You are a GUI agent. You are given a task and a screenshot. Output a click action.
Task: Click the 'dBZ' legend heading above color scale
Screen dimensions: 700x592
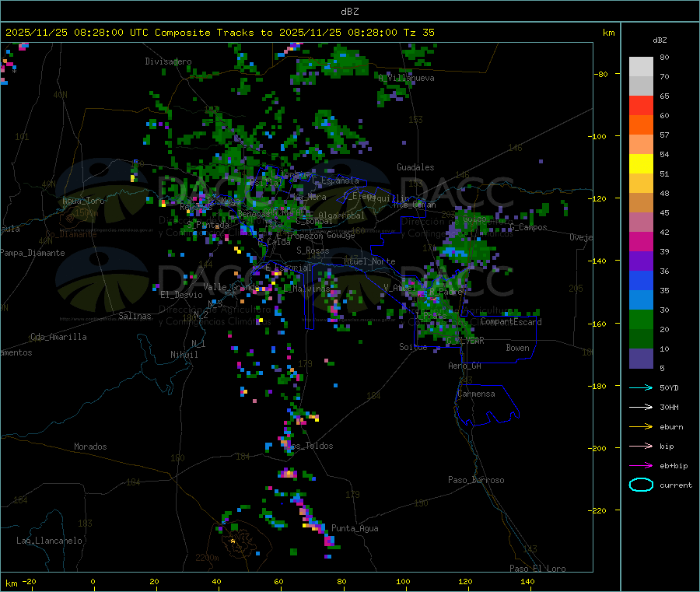(x=660, y=40)
